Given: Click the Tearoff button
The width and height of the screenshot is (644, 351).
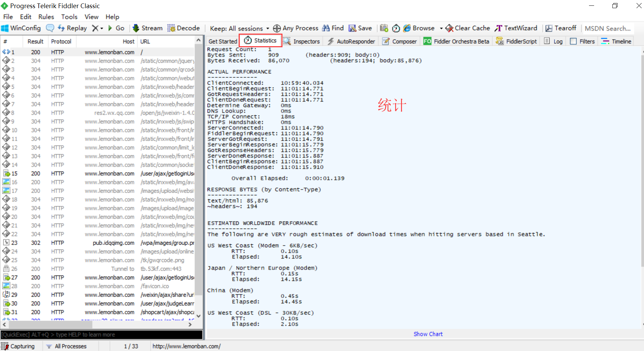Looking at the screenshot, I should (561, 28).
